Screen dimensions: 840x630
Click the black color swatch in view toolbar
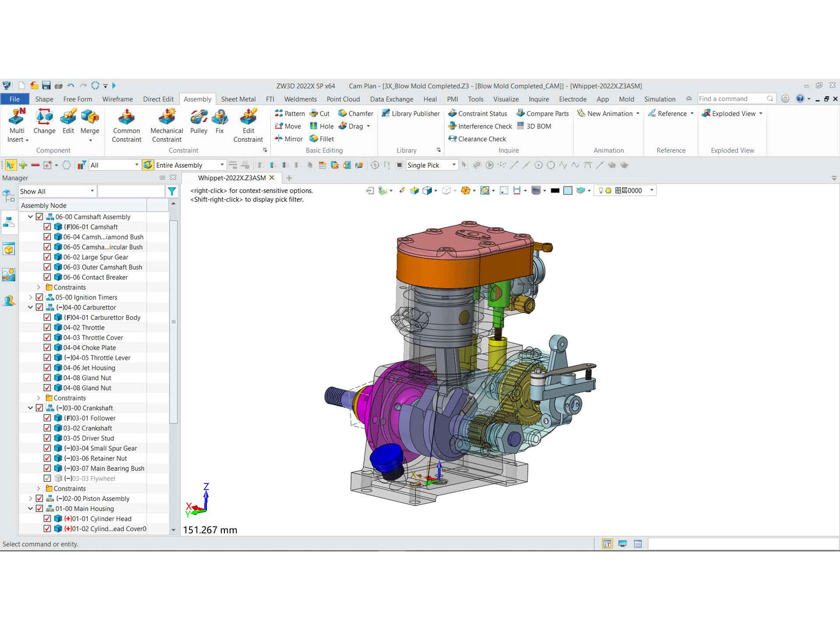(x=555, y=191)
